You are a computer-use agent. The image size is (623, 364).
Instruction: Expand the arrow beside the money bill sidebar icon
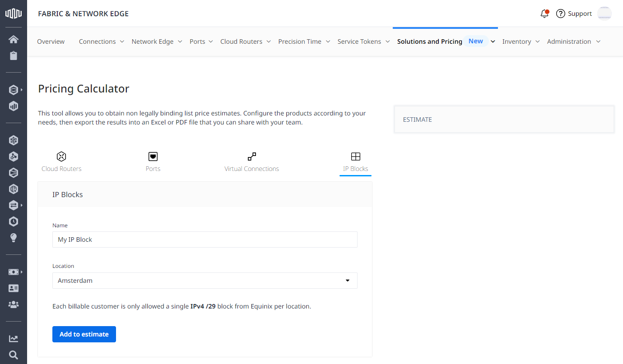(x=22, y=272)
